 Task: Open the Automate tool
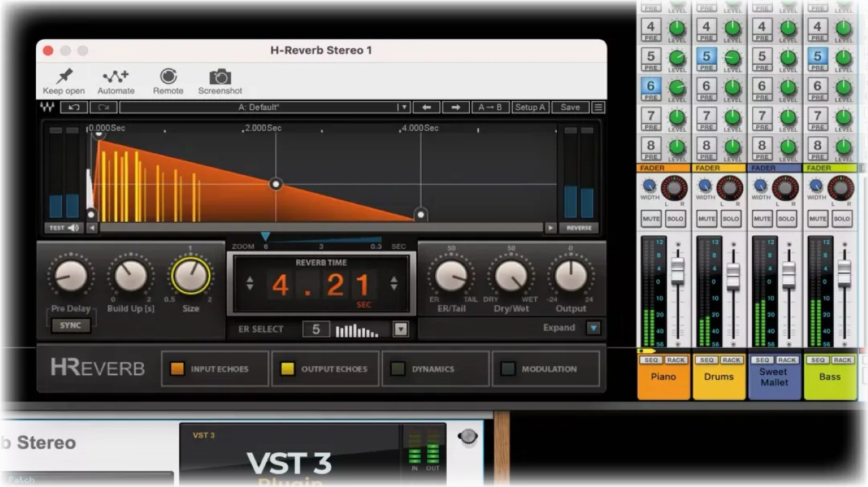[x=116, y=76]
